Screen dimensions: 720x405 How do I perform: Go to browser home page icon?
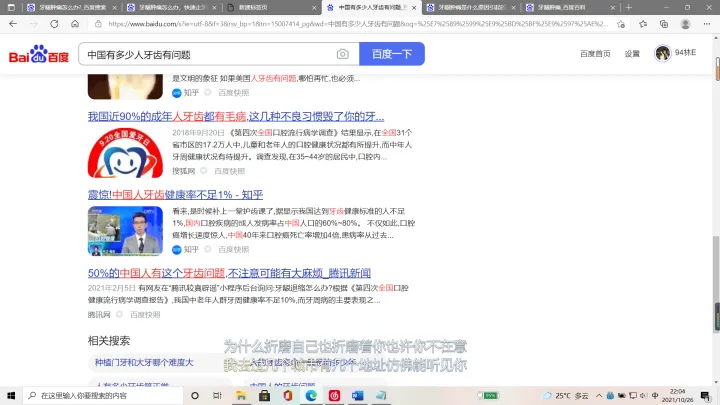click(x=75, y=24)
